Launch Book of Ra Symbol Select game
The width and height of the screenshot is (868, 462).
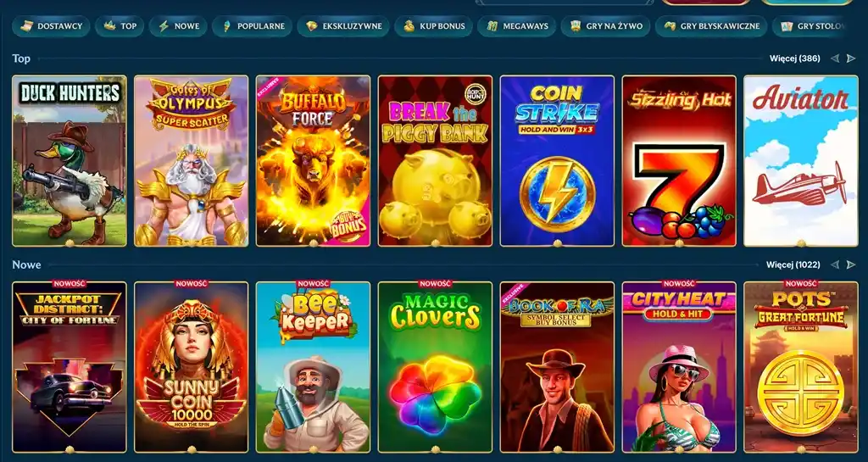click(557, 367)
